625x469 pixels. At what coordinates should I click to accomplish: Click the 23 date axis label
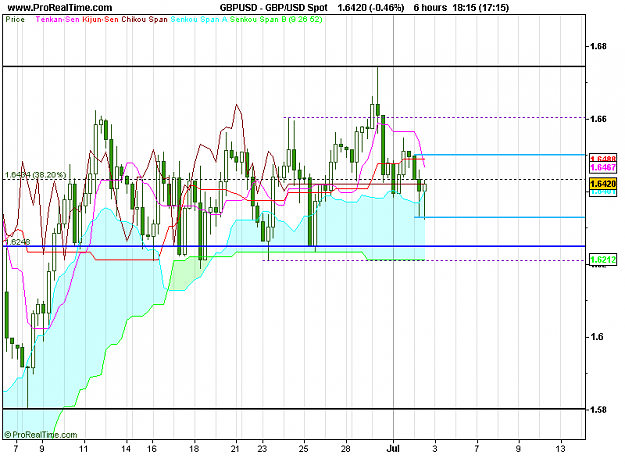click(262, 449)
